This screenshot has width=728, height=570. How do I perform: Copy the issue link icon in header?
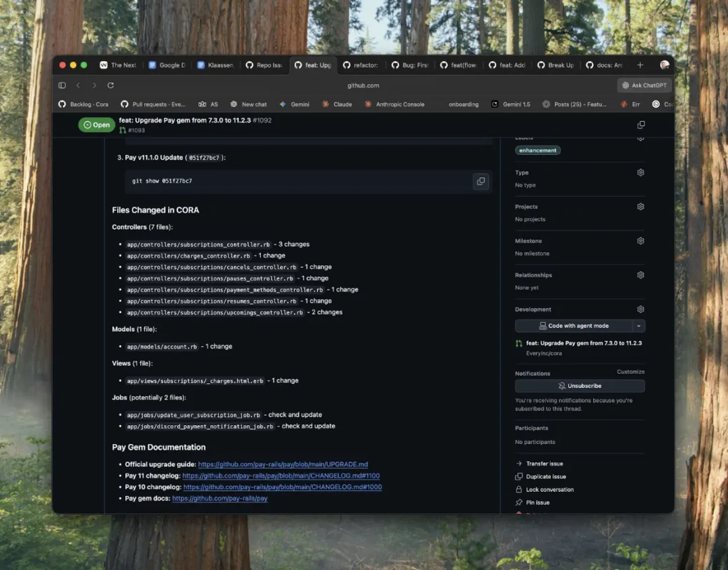click(641, 125)
